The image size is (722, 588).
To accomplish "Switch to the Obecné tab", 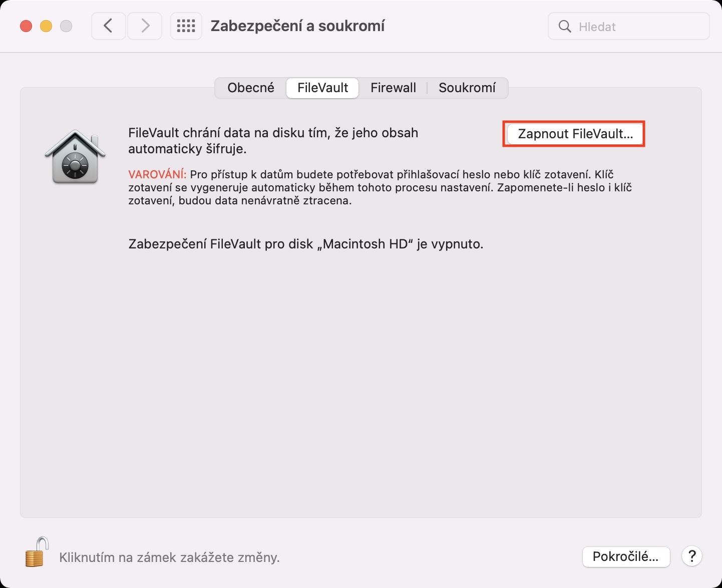I will (x=251, y=88).
